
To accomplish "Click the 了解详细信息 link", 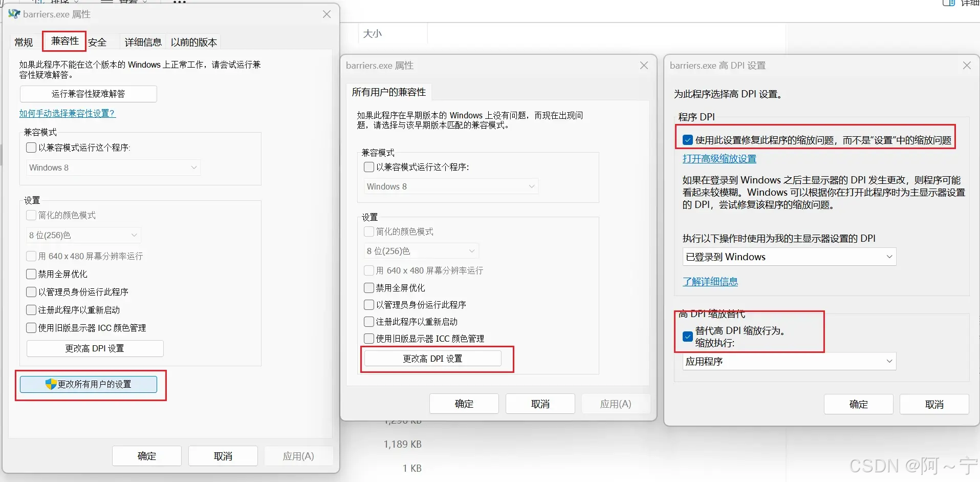I will (710, 281).
